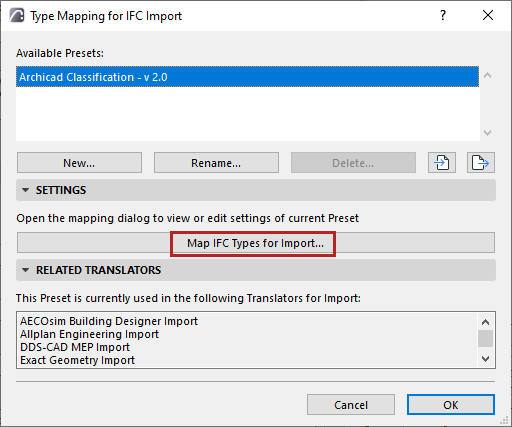
Task: Collapse the SETTINGS section
Action: (x=25, y=190)
